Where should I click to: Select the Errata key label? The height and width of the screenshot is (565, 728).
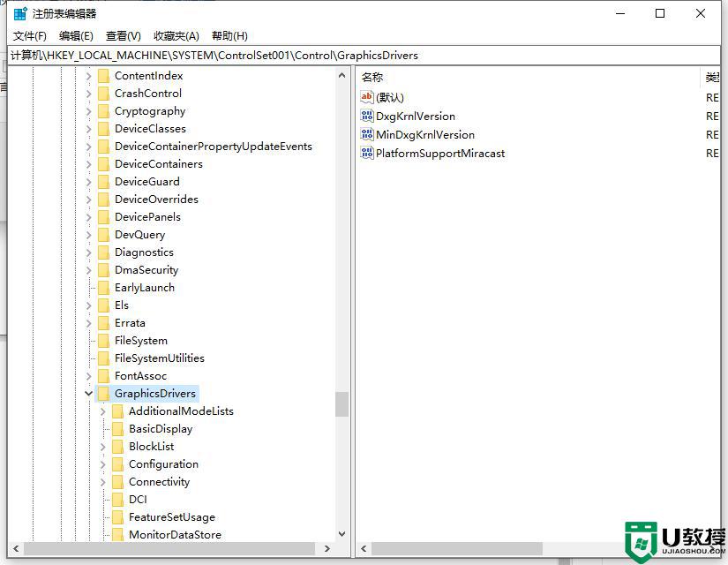(130, 323)
